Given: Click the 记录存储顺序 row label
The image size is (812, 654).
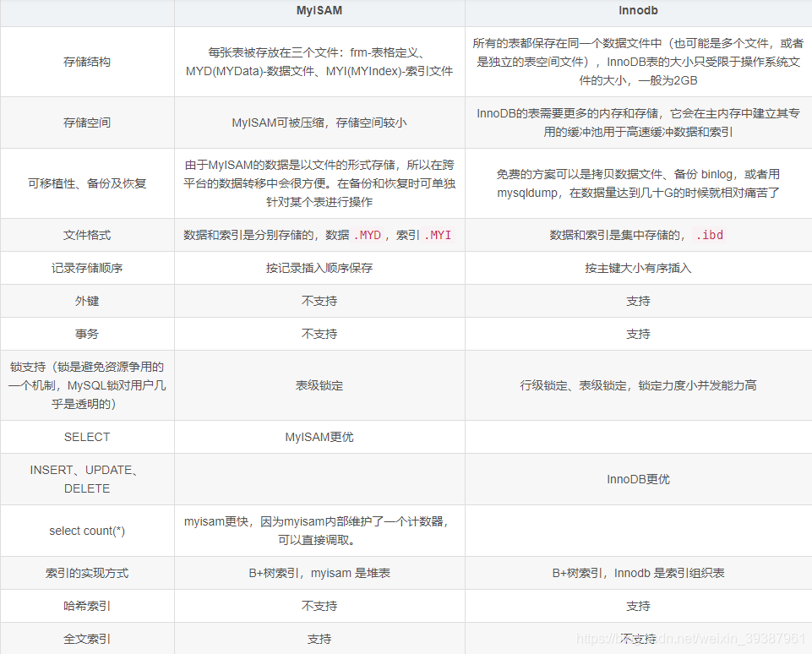Looking at the screenshot, I should click(x=87, y=268).
